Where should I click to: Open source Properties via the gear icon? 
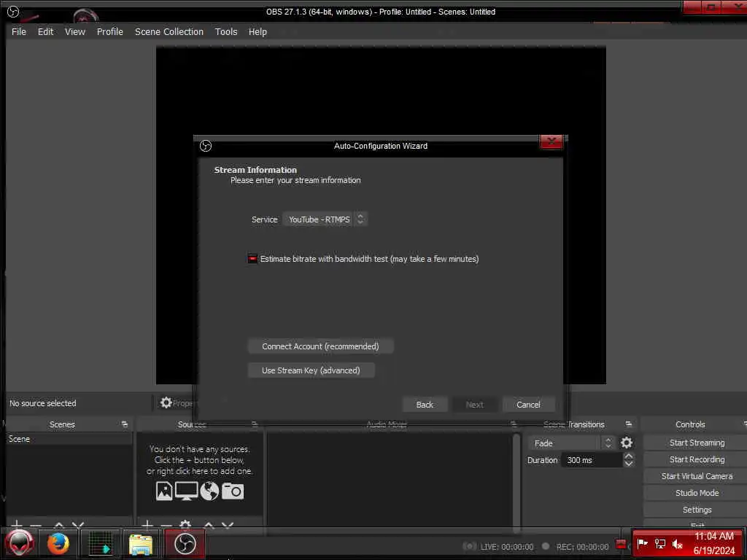tap(166, 402)
